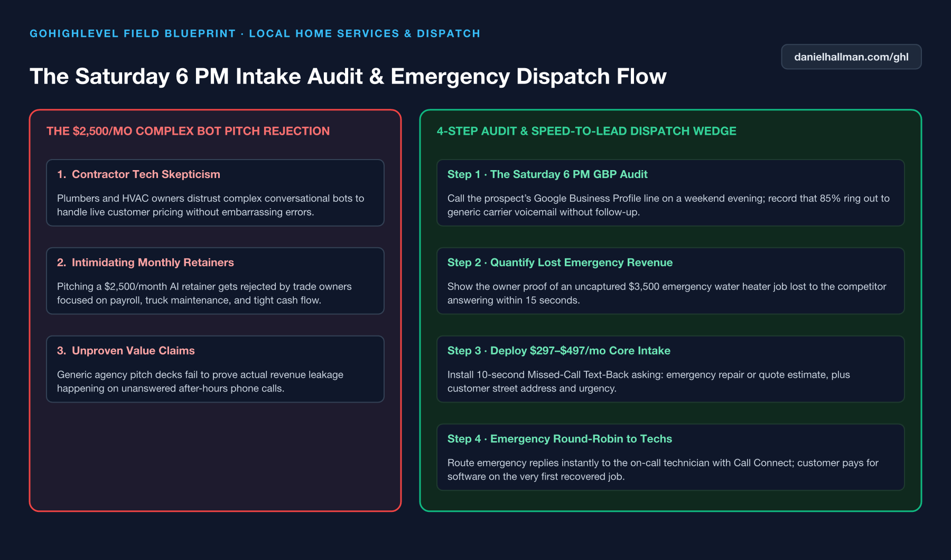The image size is (951, 560).
Task: Select 'Step 4 · Emergency Round-Robin to Techs'
Action: (x=560, y=439)
